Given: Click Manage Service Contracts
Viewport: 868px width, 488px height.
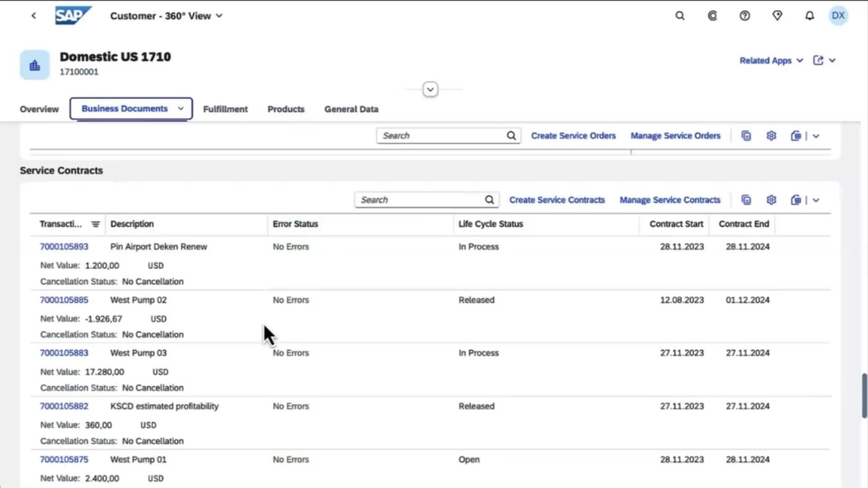Looking at the screenshot, I should coord(670,200).
